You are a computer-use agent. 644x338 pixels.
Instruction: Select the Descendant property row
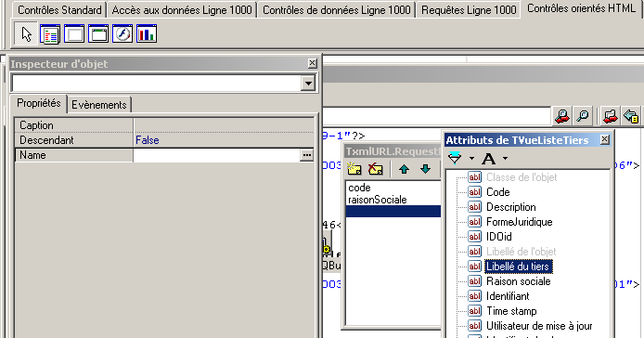164,140
